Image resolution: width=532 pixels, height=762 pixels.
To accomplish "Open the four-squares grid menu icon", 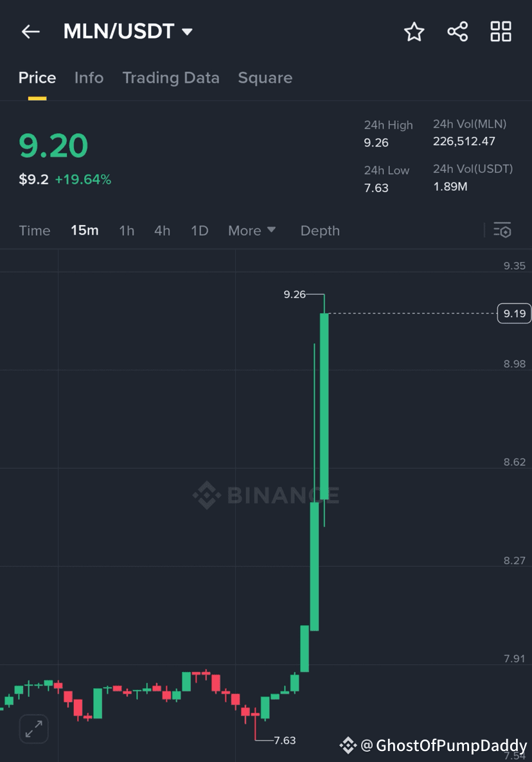I will pos(501,31).
